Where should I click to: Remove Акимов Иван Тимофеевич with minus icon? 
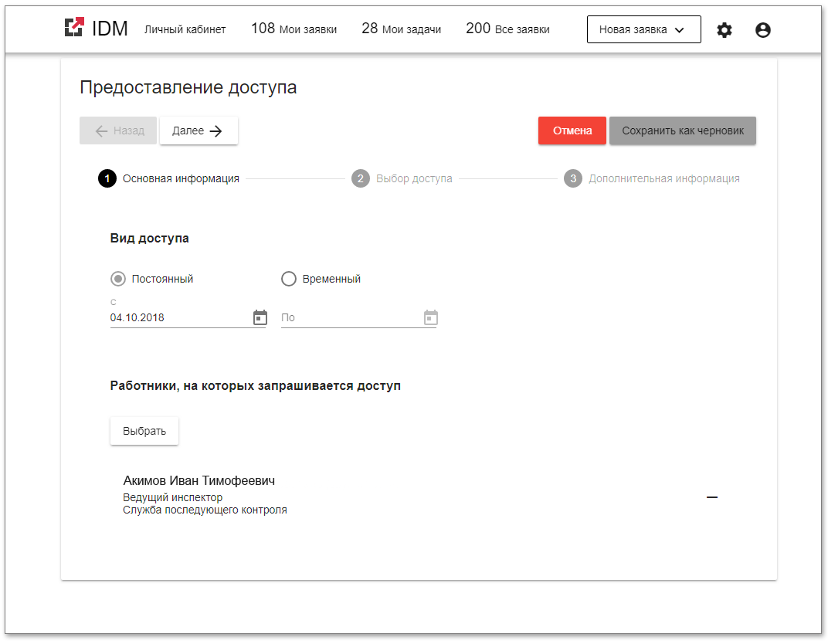pos(712,497)
